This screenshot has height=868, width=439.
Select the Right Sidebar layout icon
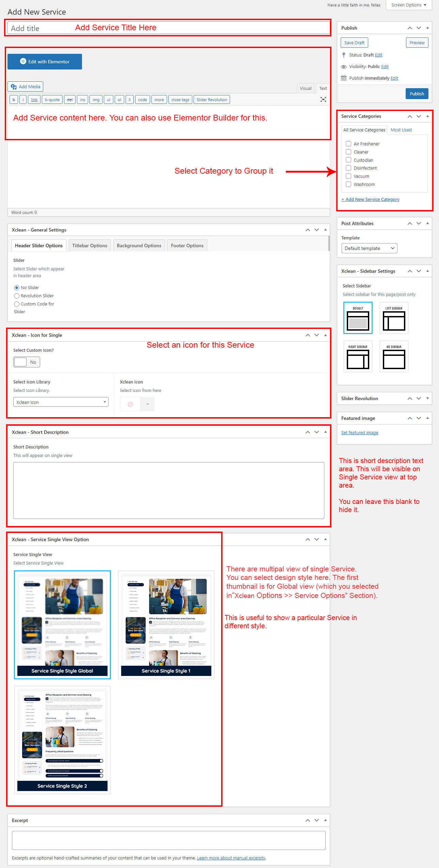(x=358, y=357)
